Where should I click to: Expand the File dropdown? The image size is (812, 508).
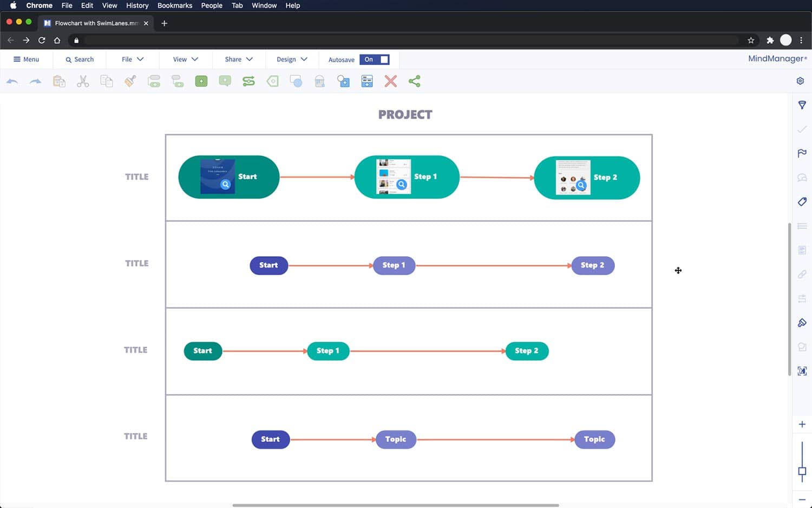[132, 60]
